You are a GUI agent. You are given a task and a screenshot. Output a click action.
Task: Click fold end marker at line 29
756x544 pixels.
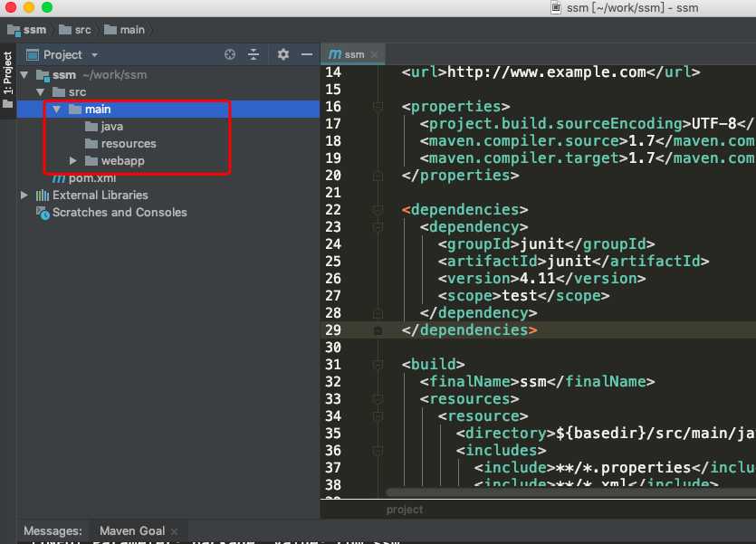tap(378, 330)
